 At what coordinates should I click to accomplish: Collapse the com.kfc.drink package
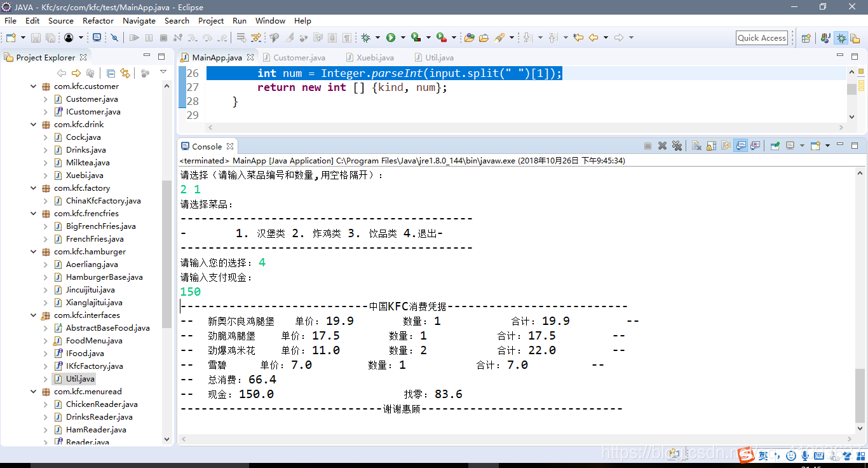pos(34,124)
